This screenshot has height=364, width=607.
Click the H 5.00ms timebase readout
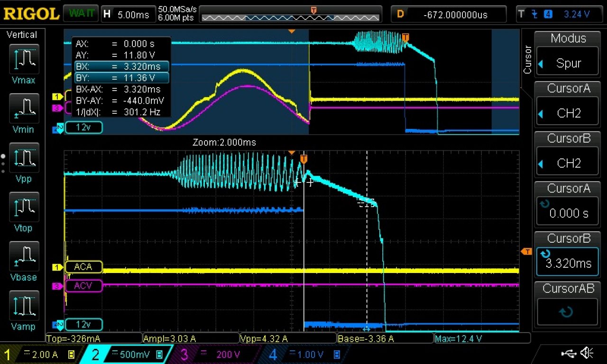click(x=128, y=14)
